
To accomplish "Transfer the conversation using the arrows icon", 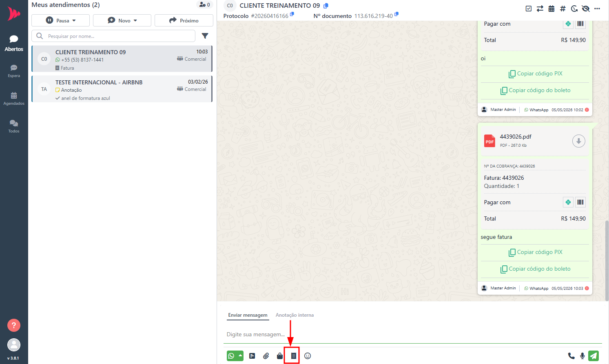I will [x=540, y=9].
